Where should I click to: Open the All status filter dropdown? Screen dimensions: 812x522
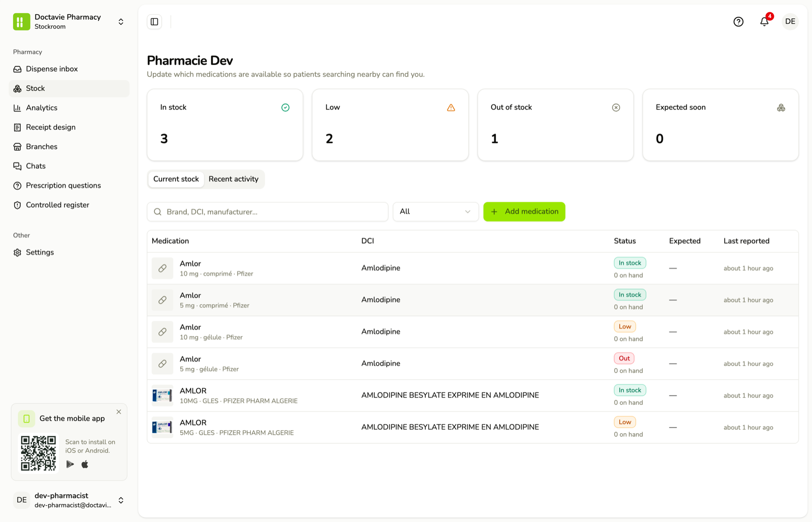[x=435, y=212]
